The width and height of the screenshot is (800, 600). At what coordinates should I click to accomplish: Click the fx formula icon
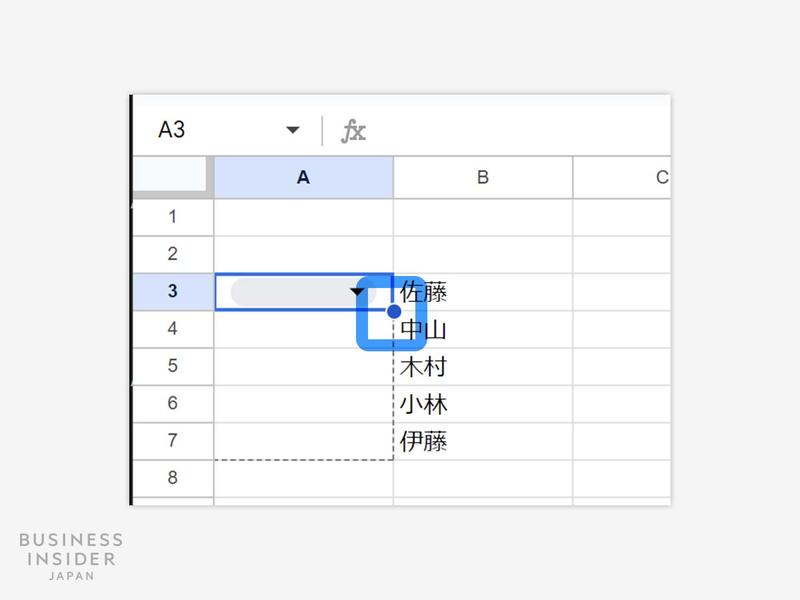point(353,131)
